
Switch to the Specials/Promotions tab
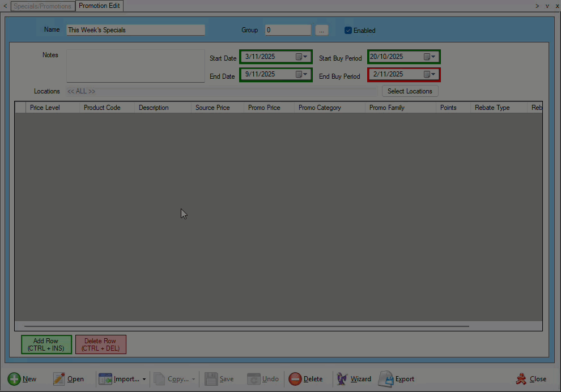pyautogui.click(x=42, y=6)
